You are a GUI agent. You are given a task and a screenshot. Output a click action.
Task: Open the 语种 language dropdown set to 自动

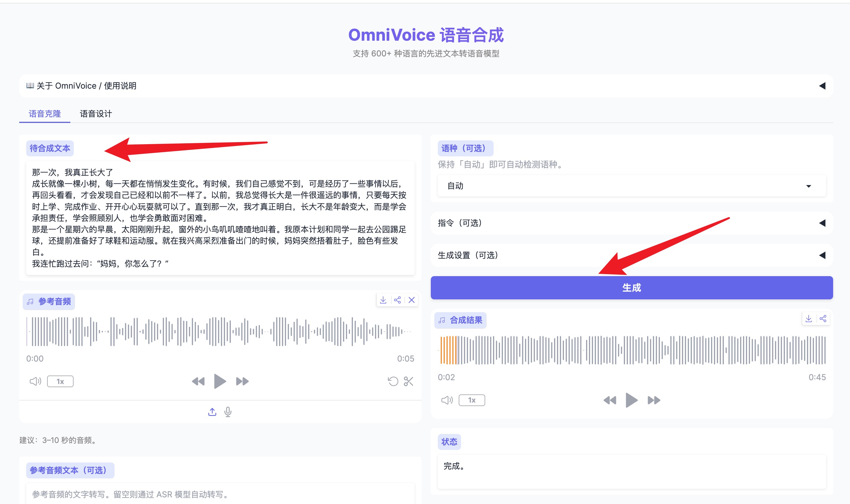tap(632, 186)
